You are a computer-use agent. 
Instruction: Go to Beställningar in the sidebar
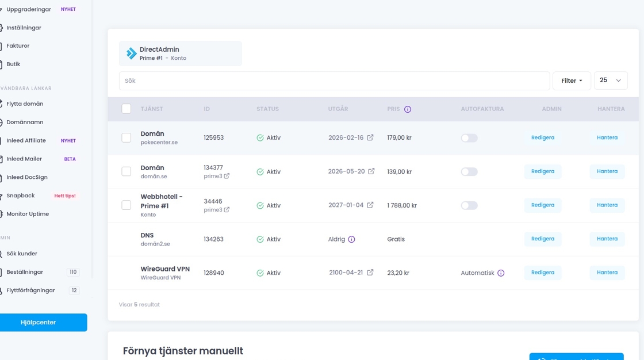click(25, 272)
